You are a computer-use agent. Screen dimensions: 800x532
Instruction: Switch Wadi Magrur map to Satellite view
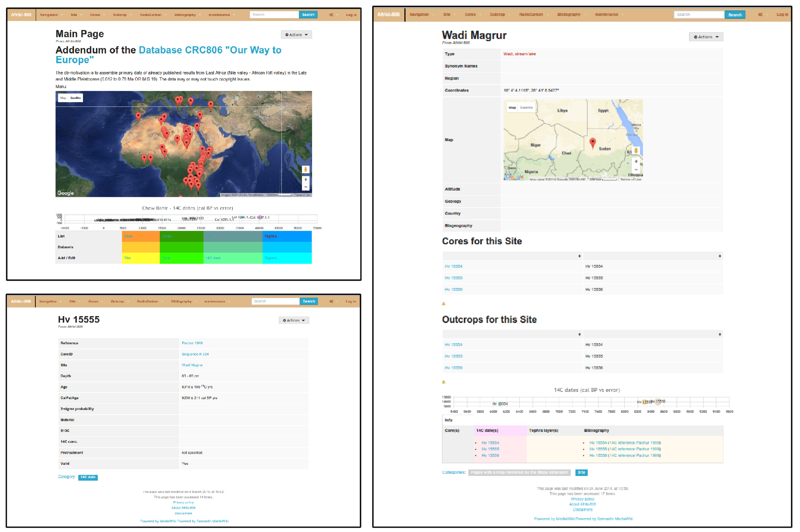(526, 108)
